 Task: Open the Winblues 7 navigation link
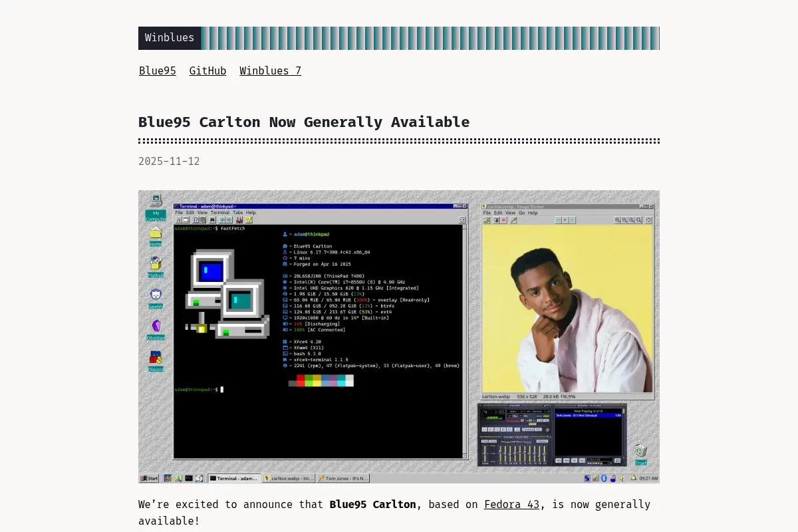[270, 71]
